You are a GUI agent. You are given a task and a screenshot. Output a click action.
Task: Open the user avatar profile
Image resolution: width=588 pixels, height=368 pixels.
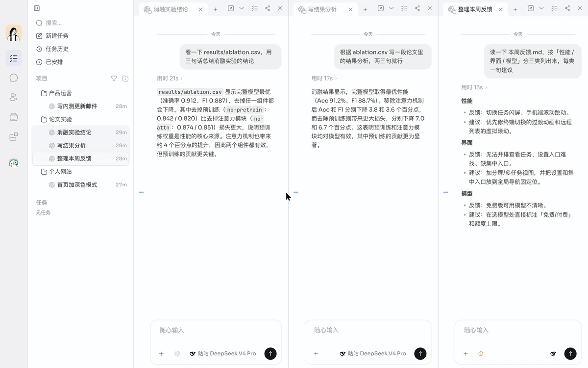14,33
